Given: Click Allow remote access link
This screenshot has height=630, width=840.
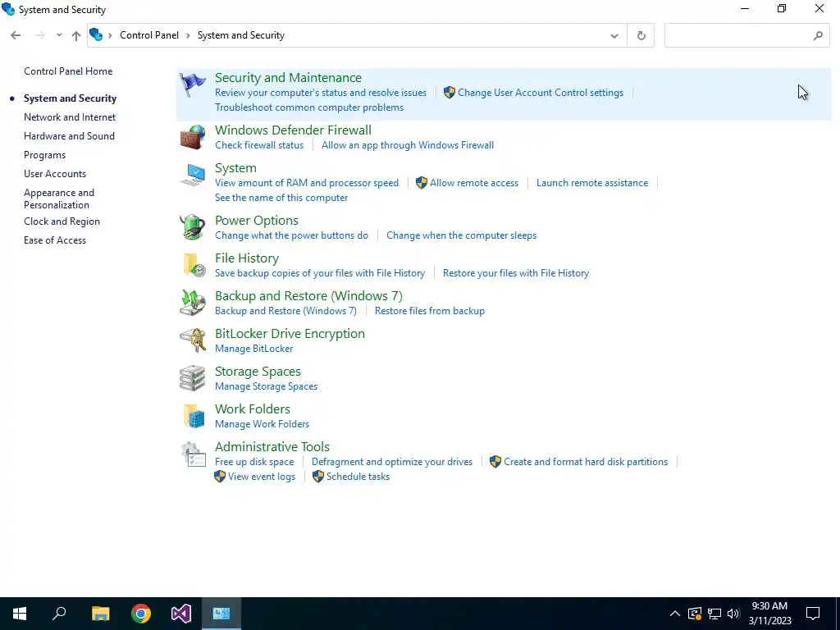Looking at the screenshot, I should click(x=474, y=183).
